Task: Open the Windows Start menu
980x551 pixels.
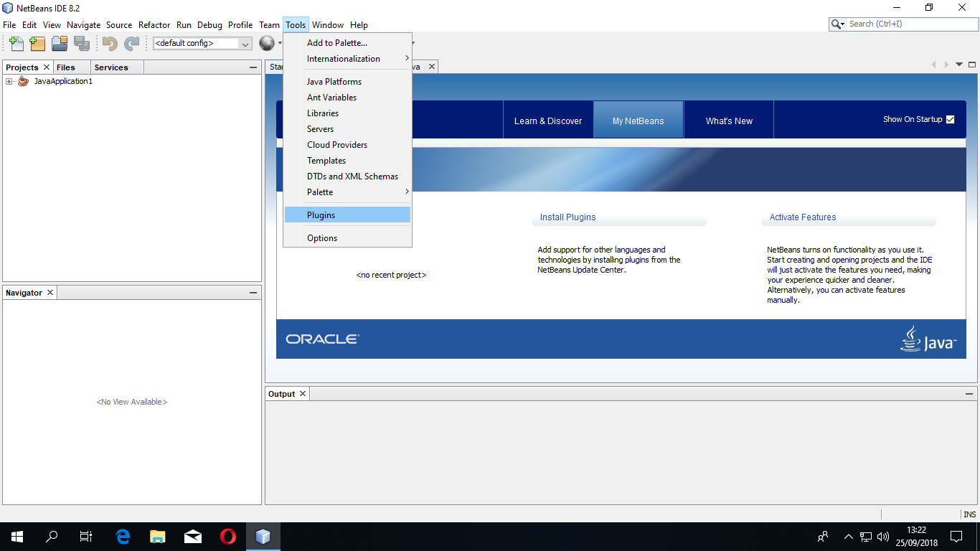Action: click(x=17, y=537)
